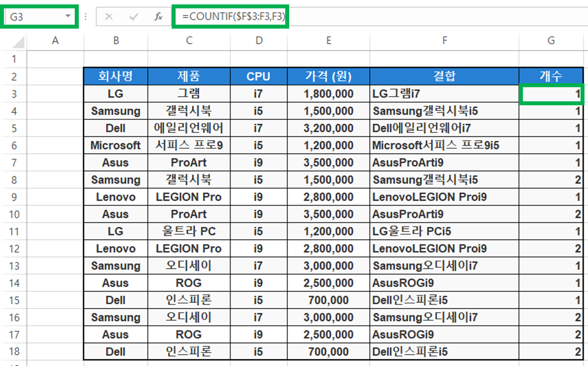
Task: Click Microsoft서피스 프로9i5 cell
Action: (x=445, y=145)
